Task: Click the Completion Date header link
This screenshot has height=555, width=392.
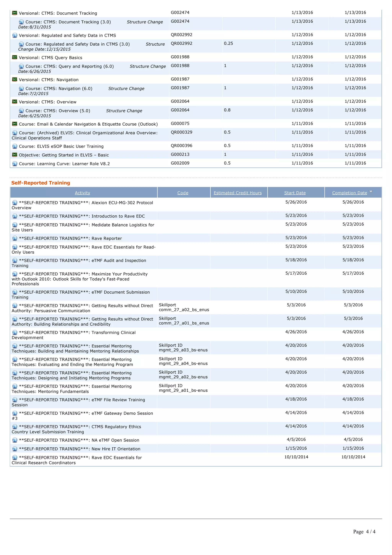Action: pos(349,193)
